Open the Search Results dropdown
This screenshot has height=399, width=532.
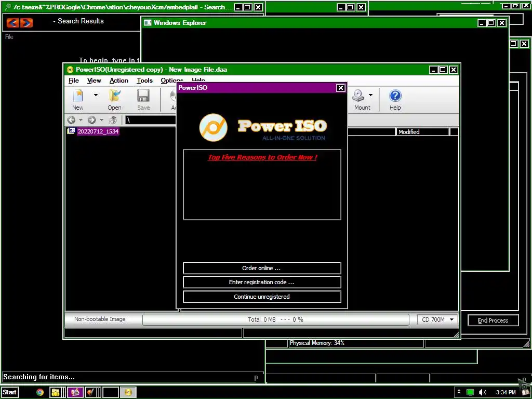(78, 21)
